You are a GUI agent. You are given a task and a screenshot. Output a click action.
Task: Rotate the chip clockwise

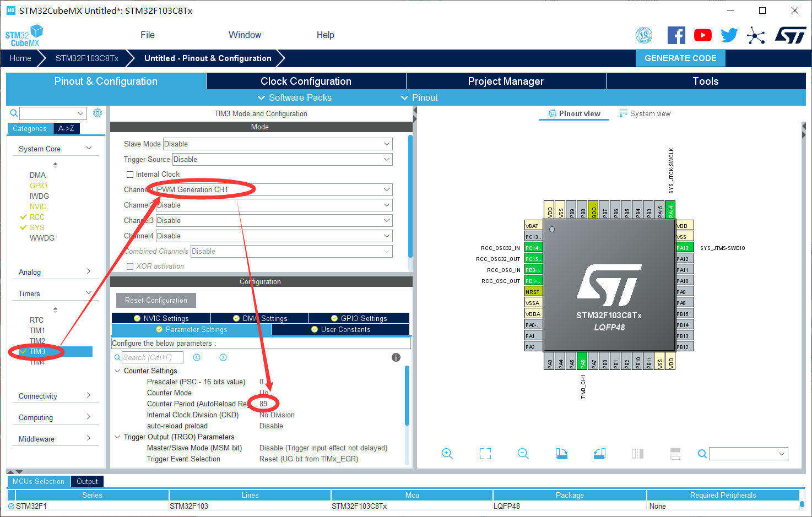tap(561, 453)
